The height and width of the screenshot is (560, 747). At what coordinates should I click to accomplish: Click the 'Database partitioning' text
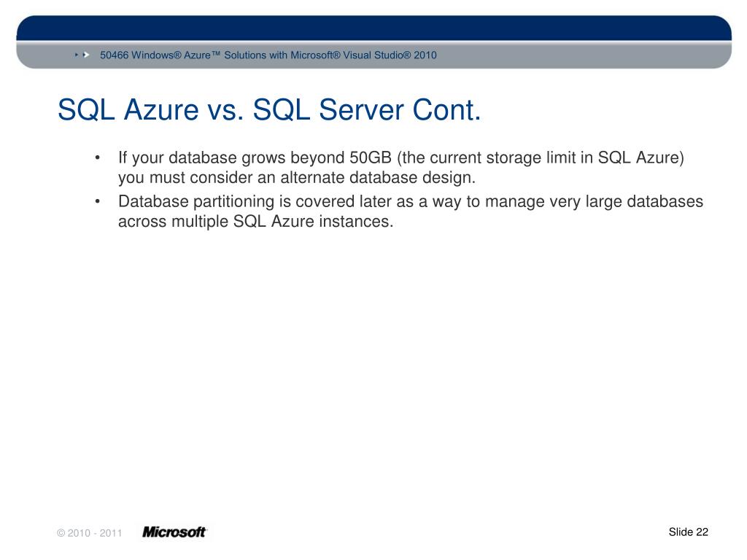click(x=196, y=201)
